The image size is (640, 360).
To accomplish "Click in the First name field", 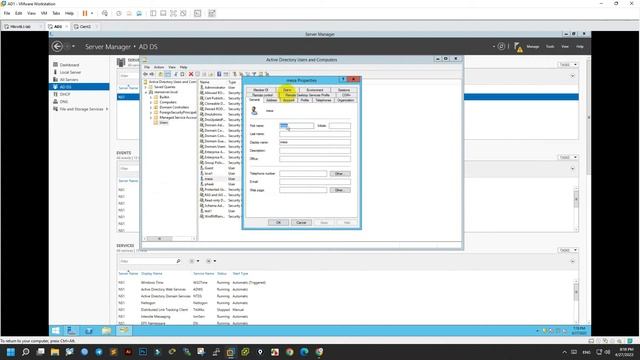I will pos(296,126).
